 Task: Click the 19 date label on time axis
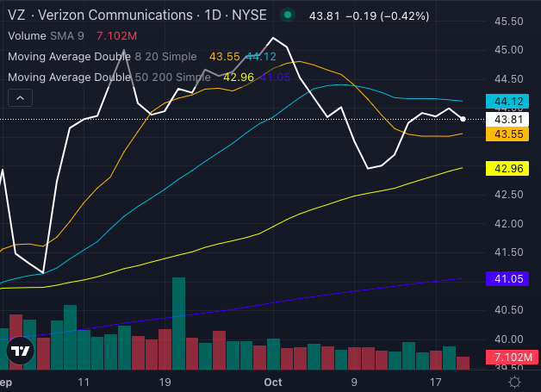165,382
